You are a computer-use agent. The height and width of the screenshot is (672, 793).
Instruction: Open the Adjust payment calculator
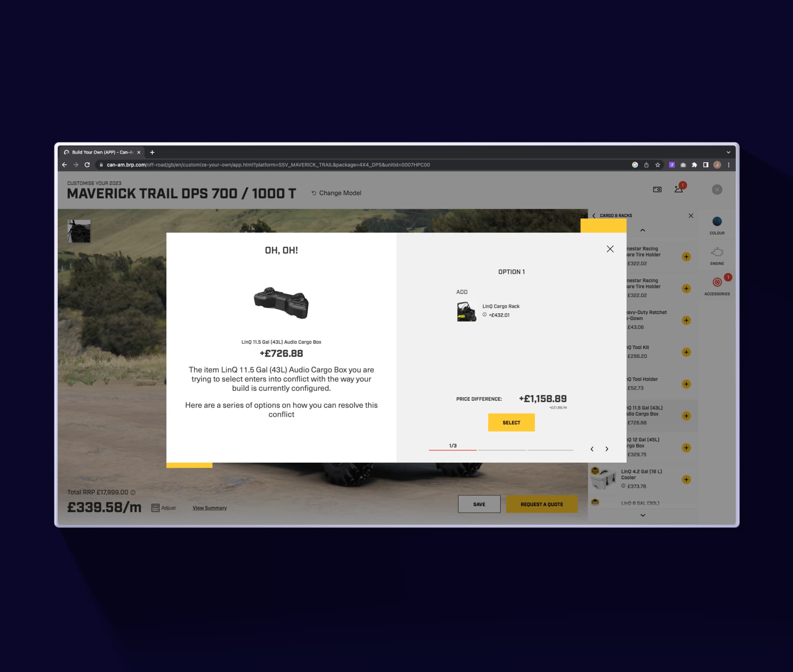164,507
